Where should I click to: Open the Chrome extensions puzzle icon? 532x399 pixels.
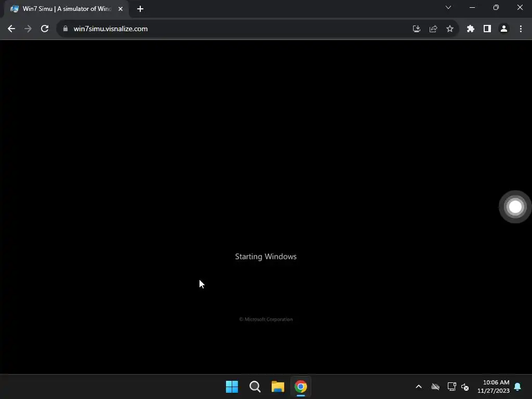[x=471, y=29]
